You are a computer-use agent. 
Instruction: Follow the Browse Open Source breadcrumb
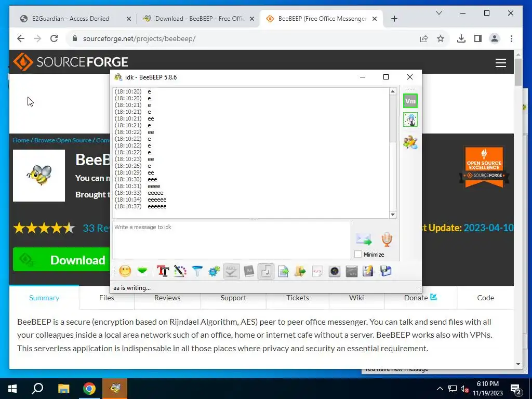tap(63, 140)
